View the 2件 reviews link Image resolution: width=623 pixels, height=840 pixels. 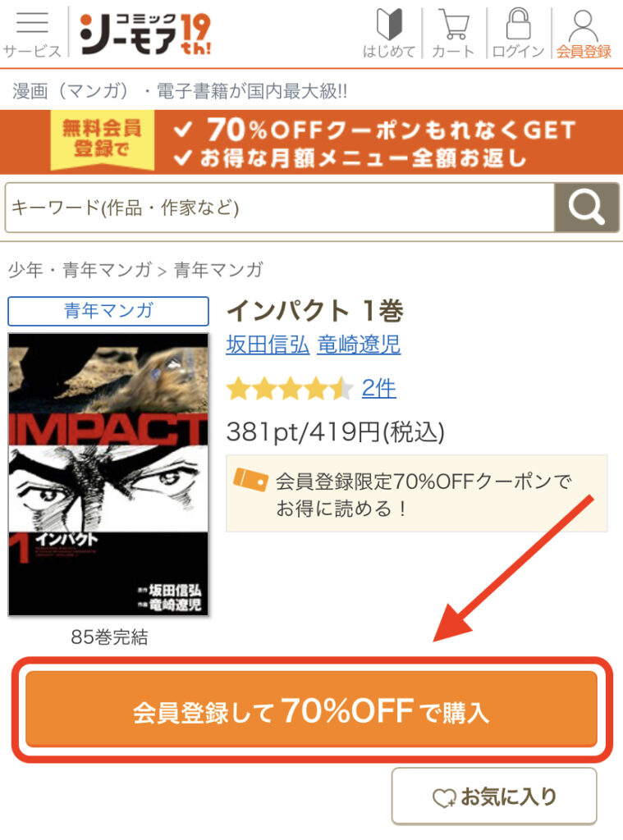pyautogui.click(x=378, y=388)
